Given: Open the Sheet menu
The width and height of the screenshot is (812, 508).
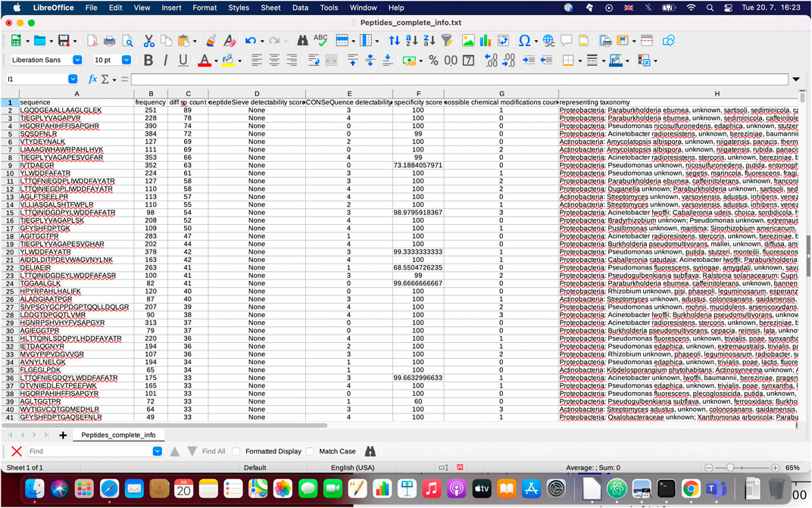Looking at the screenshot, I should tap(270, 8).
